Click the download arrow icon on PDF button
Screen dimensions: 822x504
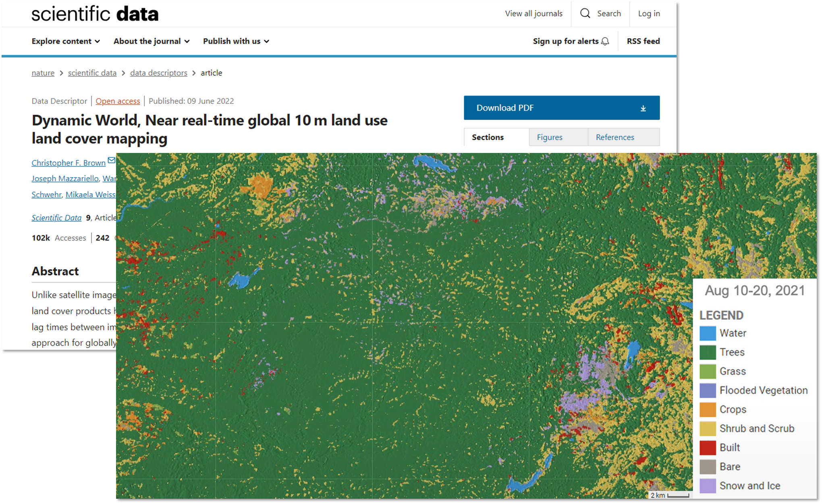[x=643, y=108]
